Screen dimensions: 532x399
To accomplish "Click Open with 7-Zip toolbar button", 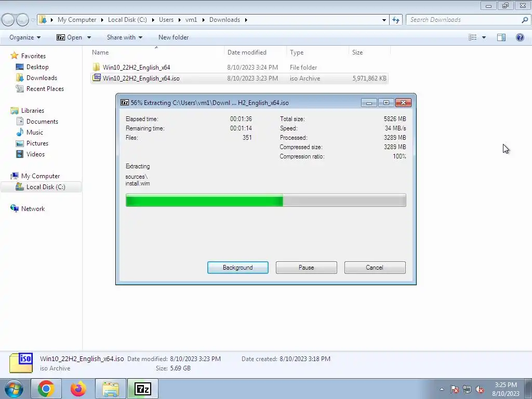I will (x=70, y=37).
